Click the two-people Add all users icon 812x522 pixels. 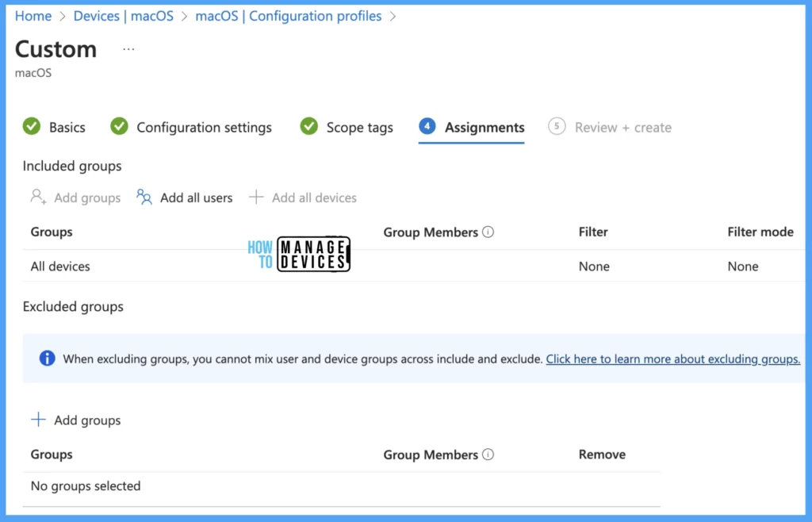click(x=144, y=197)
